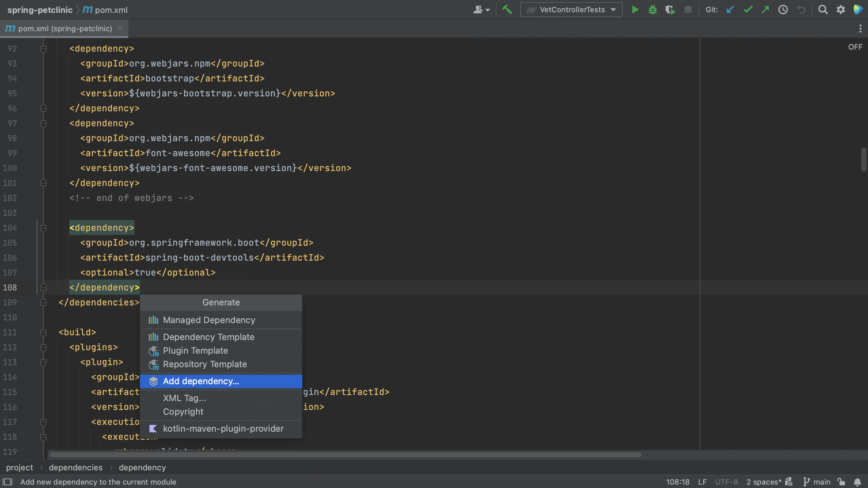The image size is (868, 488).
Task: Toggle read-only lock icon in status bar
Action: [x=841, y=482]
